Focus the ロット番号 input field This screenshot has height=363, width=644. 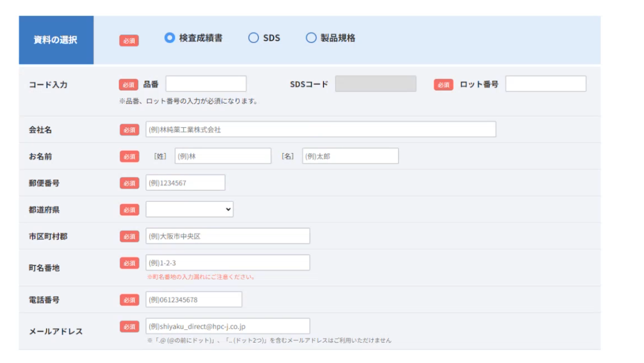(545, 84)
